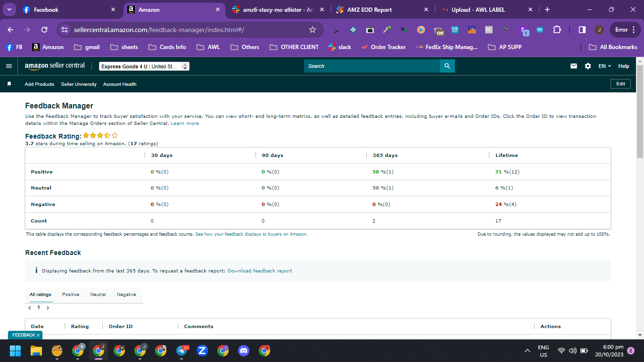Open the Help link in the header

point(624,66)
